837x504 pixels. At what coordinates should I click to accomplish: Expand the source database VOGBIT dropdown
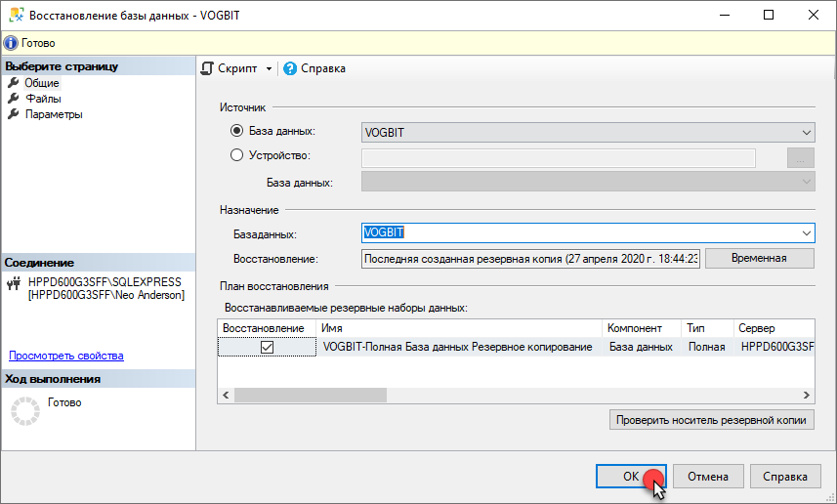point(806,133)
